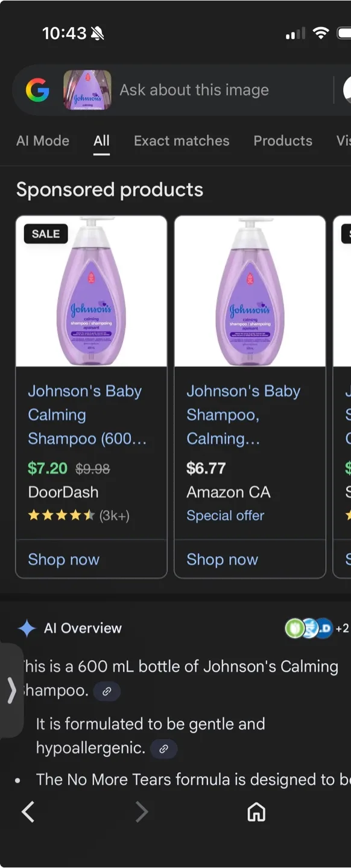This screenshot has width=351, height=868.
Task: Tap the source site icons next to '+2'
Action: point(308,628)
